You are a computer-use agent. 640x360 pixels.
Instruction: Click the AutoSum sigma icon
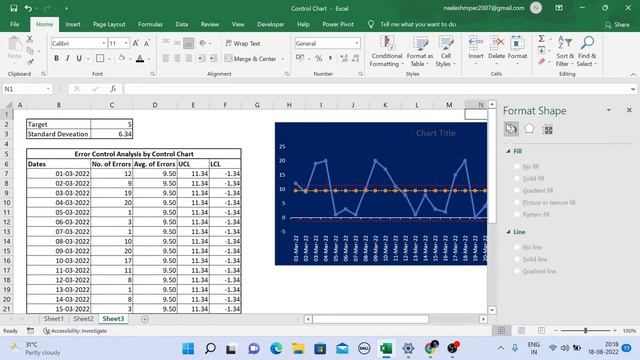[x=542, y=39]
